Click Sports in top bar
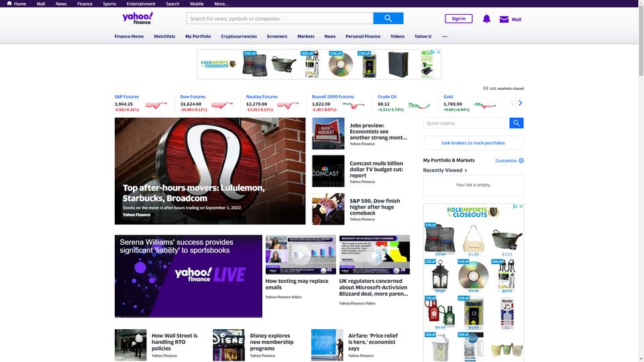The image size is (644, 362). click(109, 4)
